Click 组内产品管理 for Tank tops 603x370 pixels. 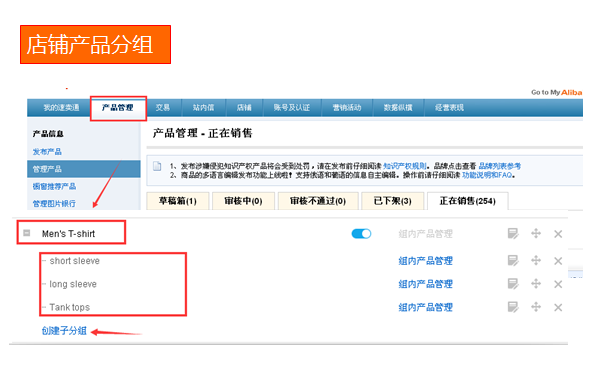[x=425, y=307]
